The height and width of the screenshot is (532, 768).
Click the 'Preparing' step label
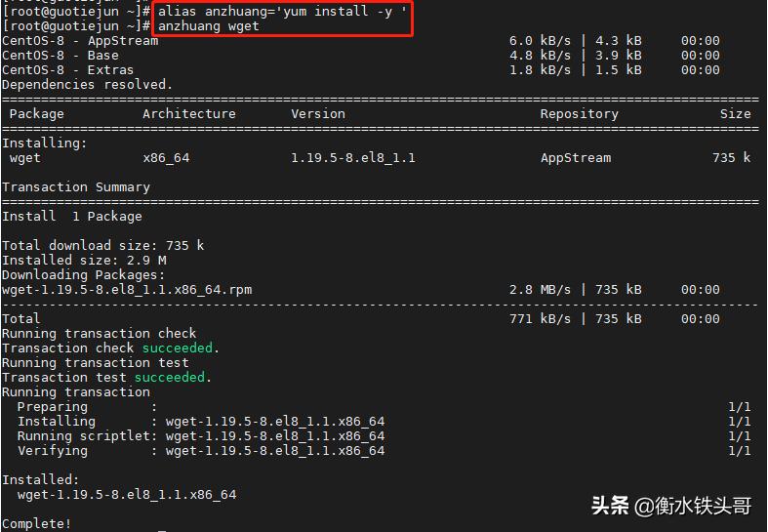(x=53, y=407)
